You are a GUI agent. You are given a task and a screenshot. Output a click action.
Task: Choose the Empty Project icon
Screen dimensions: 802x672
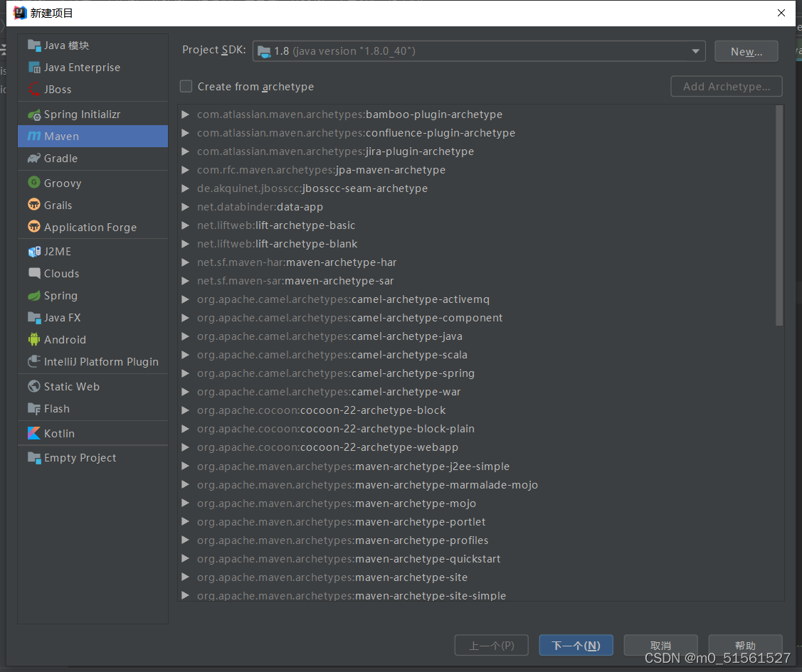pos(34,458)
